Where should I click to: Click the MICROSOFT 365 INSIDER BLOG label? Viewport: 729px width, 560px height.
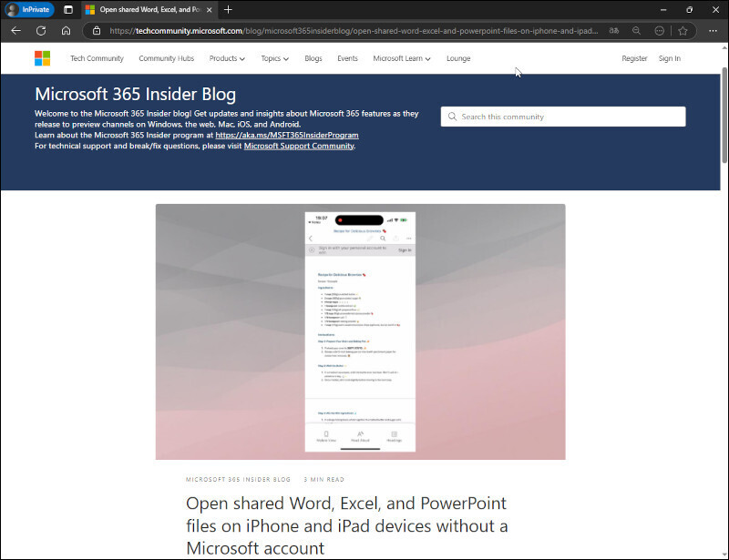[x=238, y=480]
